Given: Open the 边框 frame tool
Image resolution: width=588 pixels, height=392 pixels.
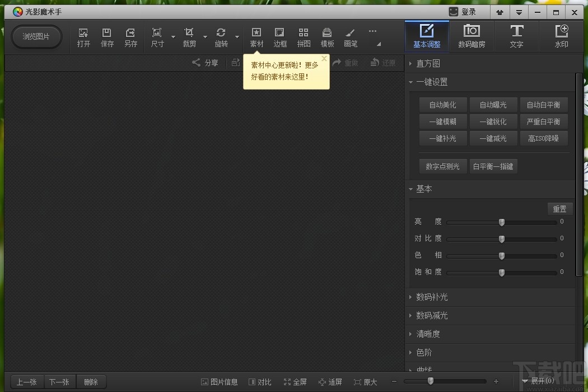Looking at the screenshot, I should click(280, 38).
